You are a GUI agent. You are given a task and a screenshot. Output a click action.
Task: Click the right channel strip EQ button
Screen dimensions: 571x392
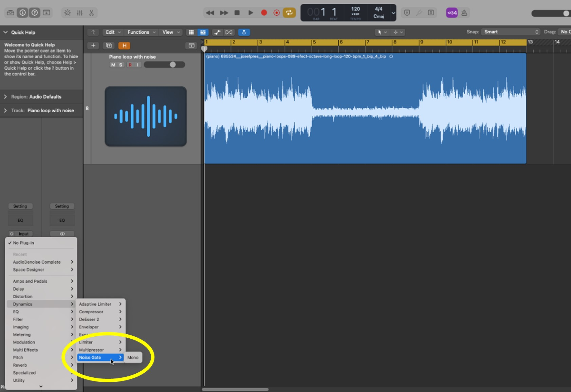(x=62, y=220)
